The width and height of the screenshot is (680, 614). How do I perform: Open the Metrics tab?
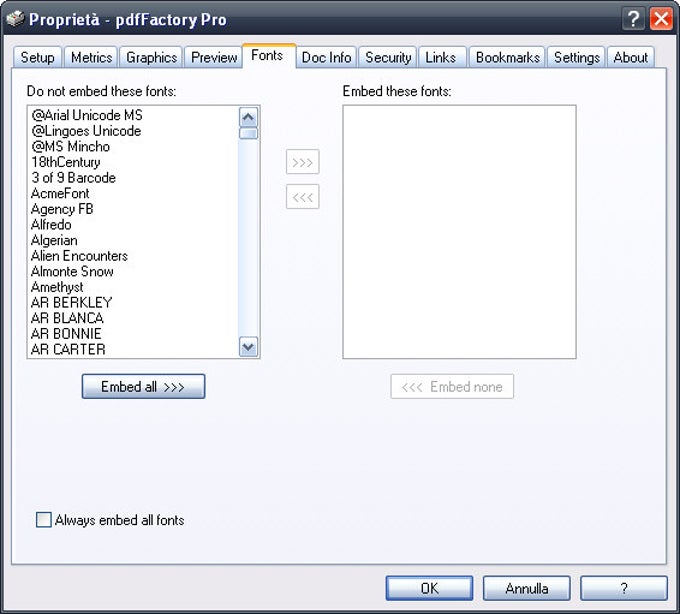click(91, 57)
